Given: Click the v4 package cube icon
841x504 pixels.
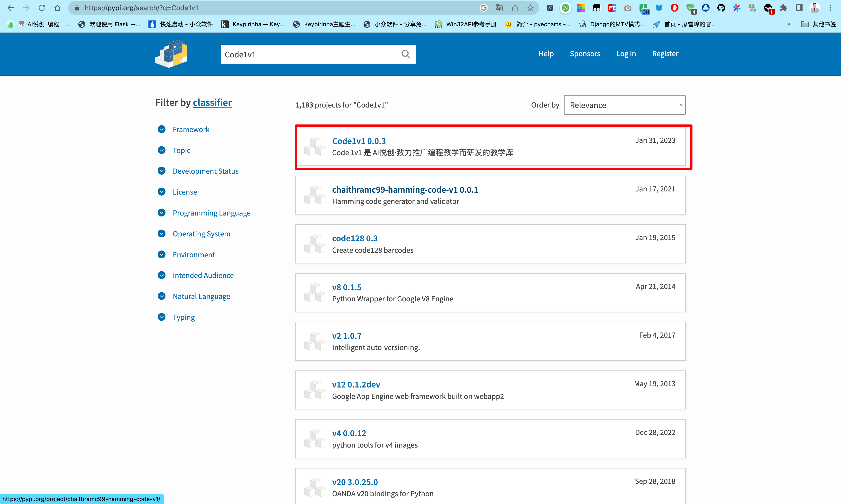Looking at the screenshot, I should point(315,439).
